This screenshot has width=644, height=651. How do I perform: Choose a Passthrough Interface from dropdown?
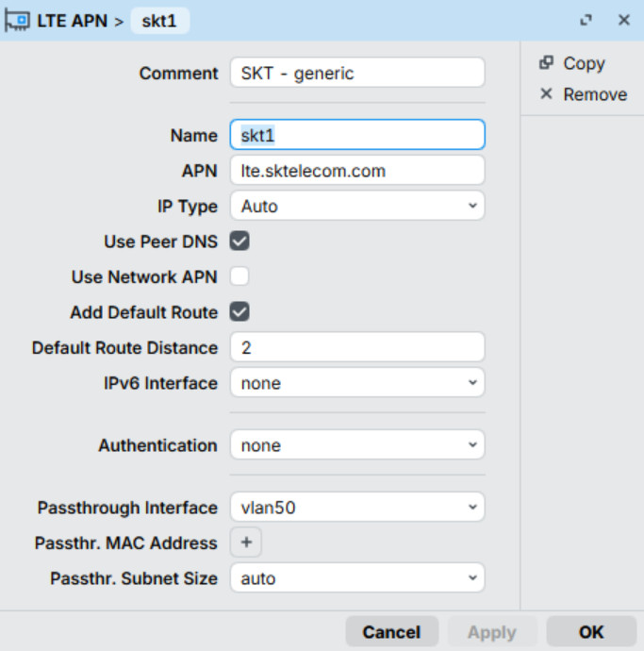[357, 508]
